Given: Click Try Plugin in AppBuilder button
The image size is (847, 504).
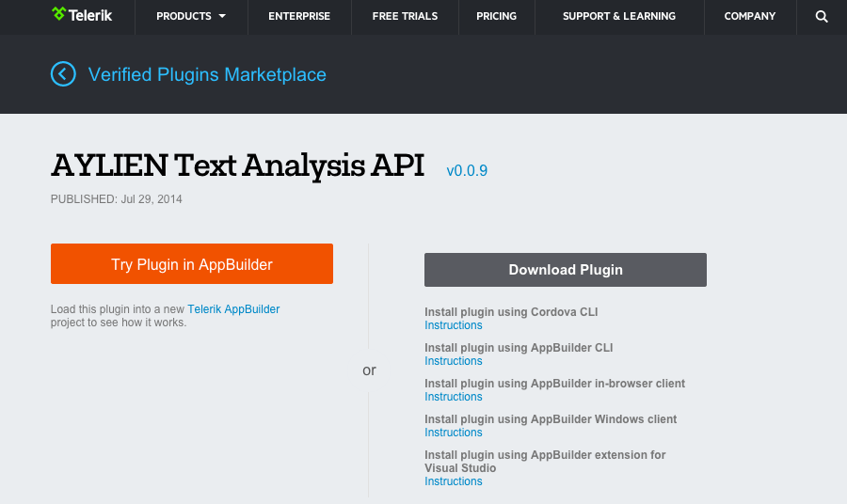Looking at the screenshot, I should click(x=192, y=264).
